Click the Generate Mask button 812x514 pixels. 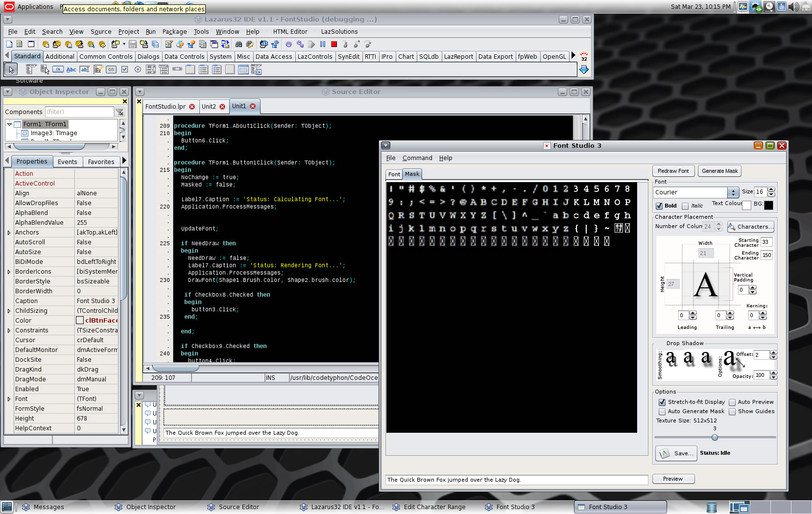tap(719, 171)
